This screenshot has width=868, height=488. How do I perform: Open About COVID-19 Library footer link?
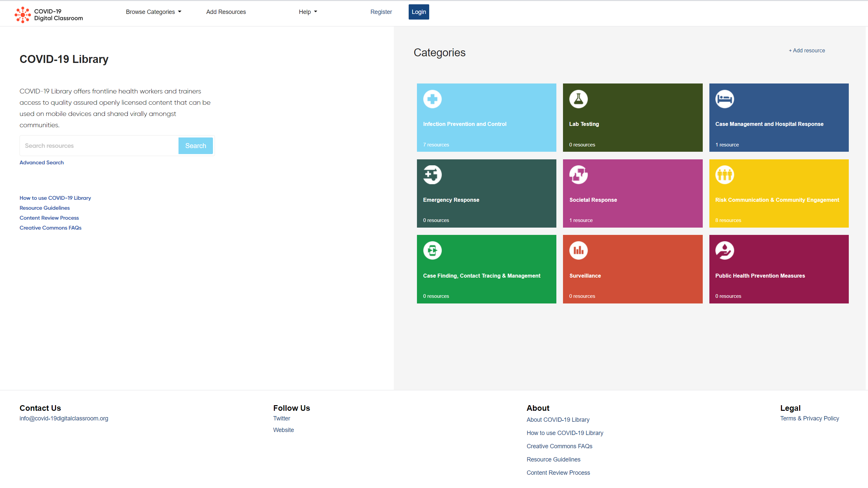558,419
